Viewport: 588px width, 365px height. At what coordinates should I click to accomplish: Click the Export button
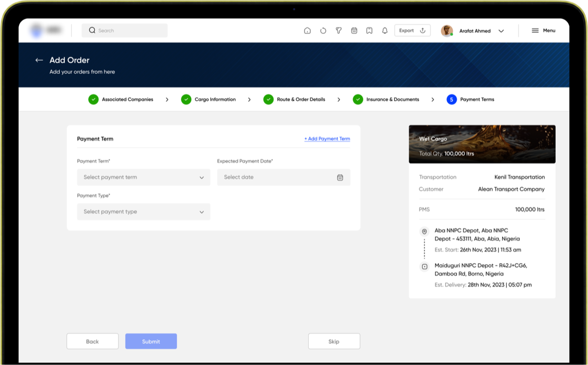(x=412, y=31)
